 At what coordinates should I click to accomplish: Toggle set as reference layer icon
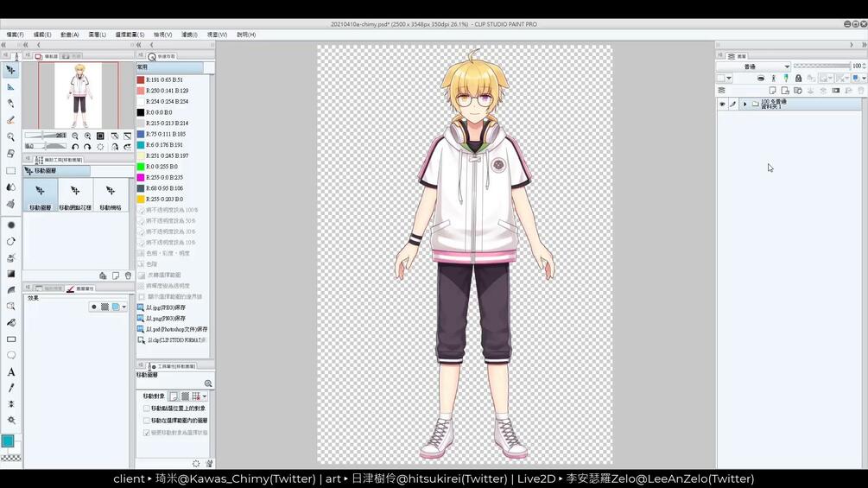pos(773,78)
